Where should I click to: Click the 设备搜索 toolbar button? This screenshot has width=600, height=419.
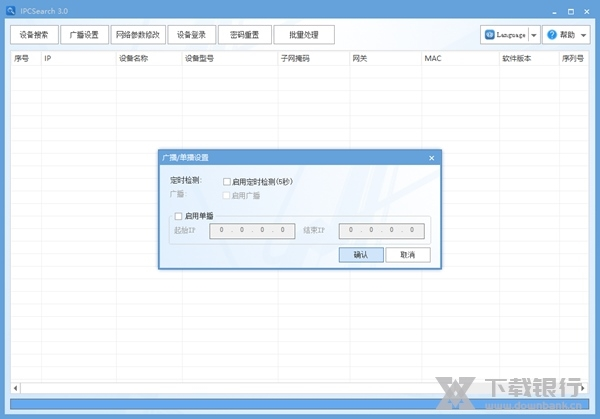[x=34, y=35]
